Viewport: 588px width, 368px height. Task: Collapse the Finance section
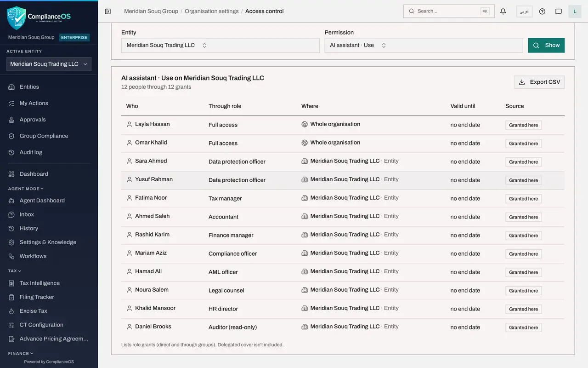tap(21, 353)
